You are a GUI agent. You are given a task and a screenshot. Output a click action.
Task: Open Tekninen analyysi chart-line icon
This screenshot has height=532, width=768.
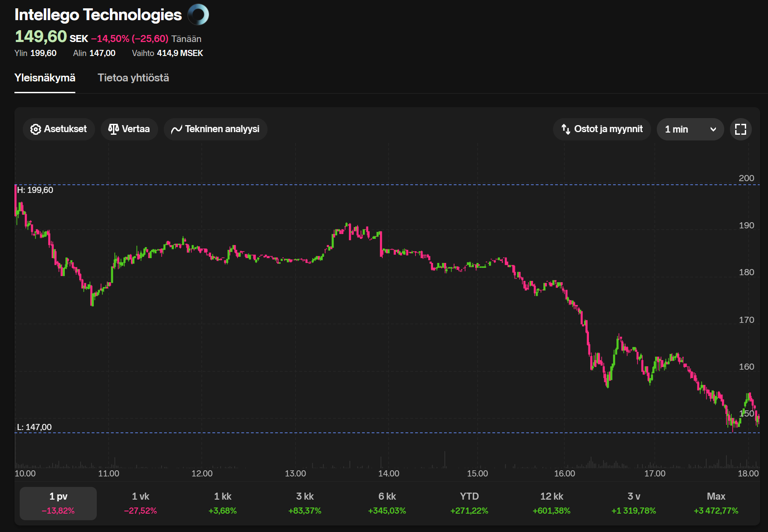(176, 129)
